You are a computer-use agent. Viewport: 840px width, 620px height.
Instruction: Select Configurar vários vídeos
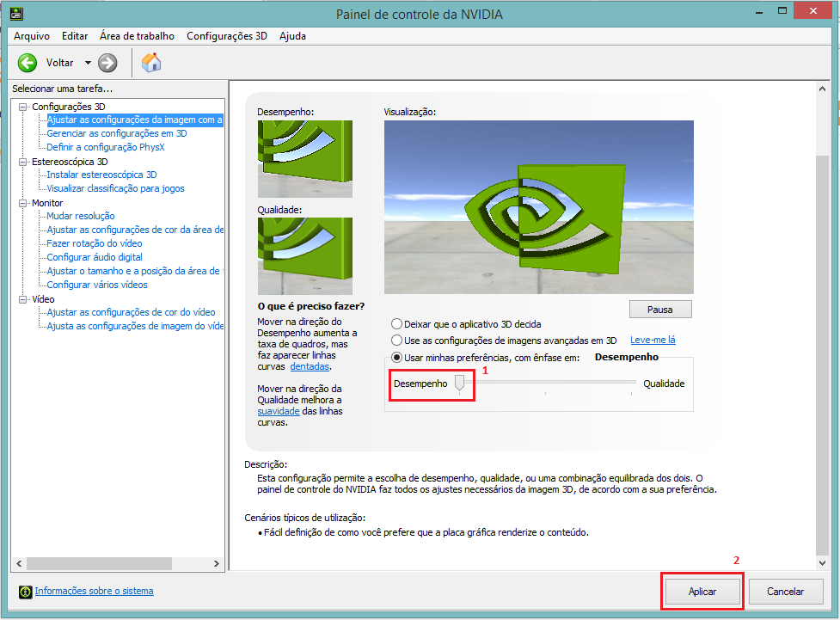click(x=97, y=285)
